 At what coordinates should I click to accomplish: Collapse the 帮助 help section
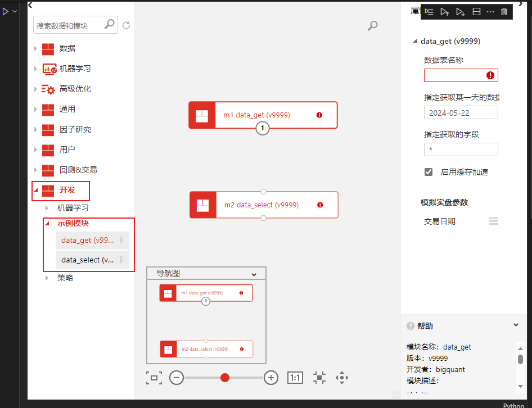516,325
